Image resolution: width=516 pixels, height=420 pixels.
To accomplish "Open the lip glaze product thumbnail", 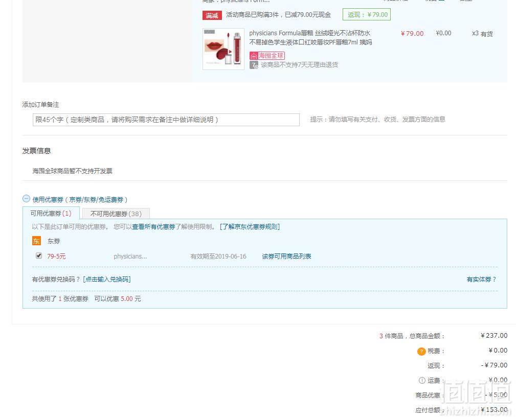I will point(223,49).
